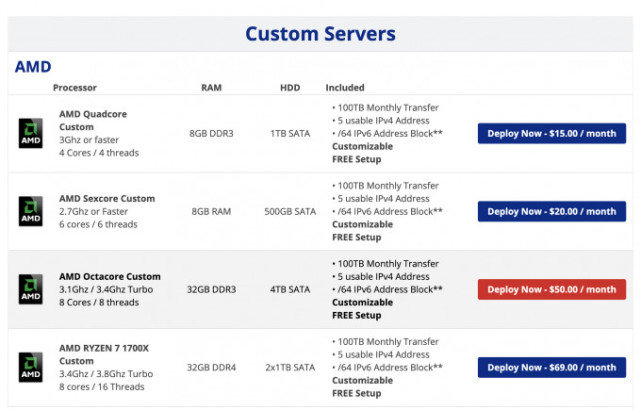Deploy the $15.00 per month Quadcore server
The width and height of the screenshot is (641, 410).
click(x=551, y=133)
